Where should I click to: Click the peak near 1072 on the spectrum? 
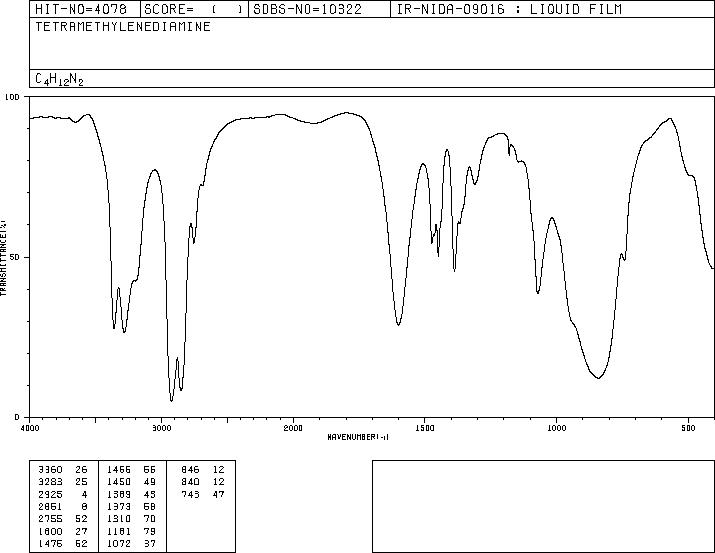pos(538,292)
